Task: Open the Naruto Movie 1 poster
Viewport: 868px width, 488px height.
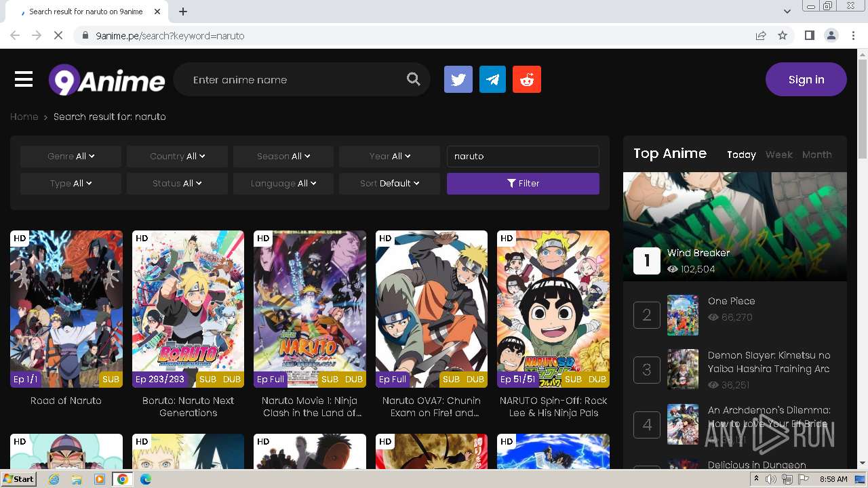Action: 310,309
